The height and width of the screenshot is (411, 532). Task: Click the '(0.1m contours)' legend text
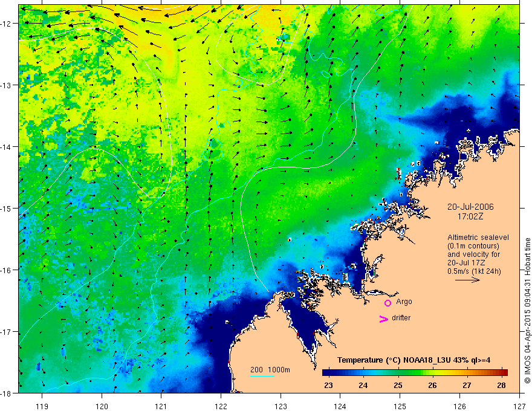coord(473,246)
